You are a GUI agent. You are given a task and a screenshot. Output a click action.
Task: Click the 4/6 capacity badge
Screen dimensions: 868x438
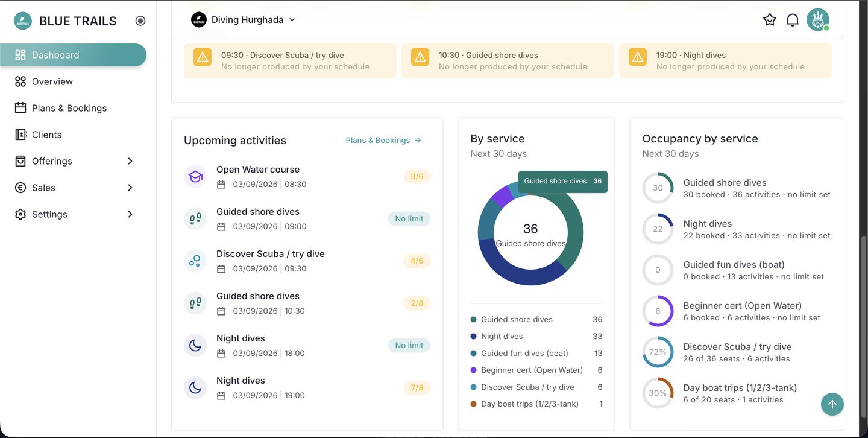point(417,261)
